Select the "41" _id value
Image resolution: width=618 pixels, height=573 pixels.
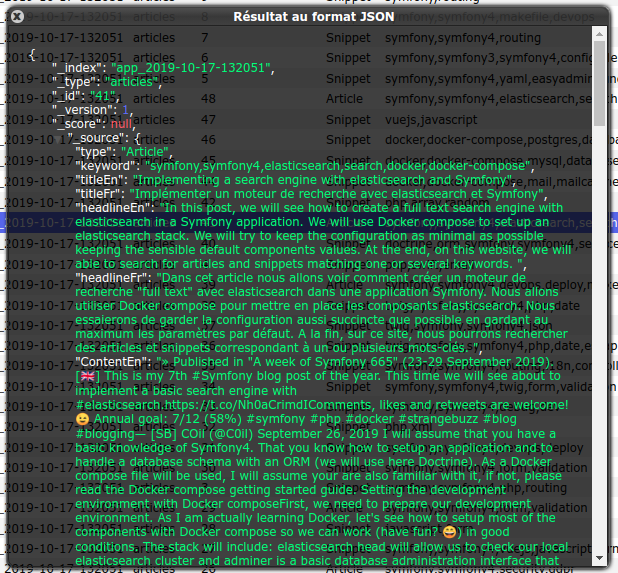point(102,96)
